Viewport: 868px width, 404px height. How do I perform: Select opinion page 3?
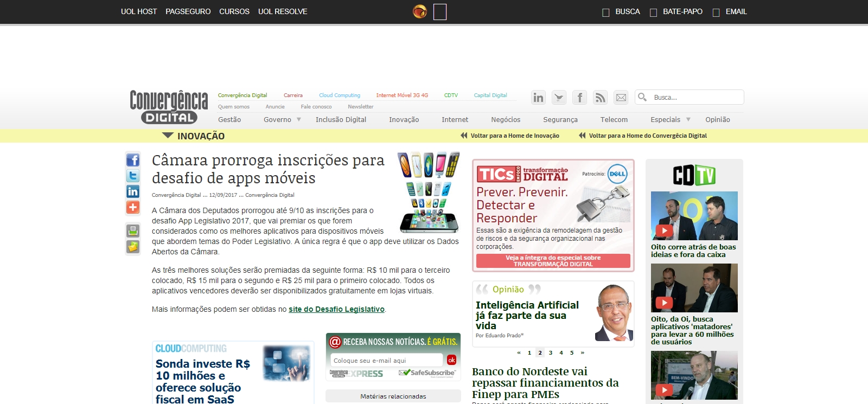point(551,352)
